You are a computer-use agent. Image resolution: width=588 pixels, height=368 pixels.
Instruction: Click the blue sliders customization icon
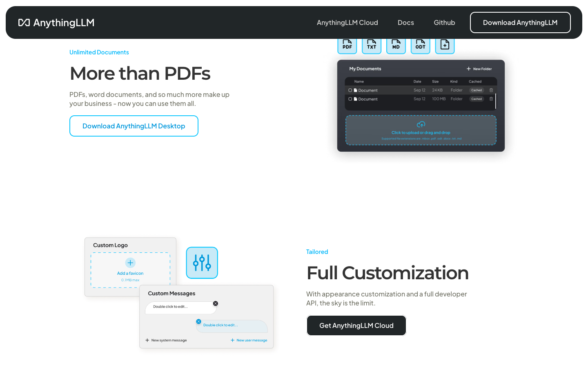202,263
